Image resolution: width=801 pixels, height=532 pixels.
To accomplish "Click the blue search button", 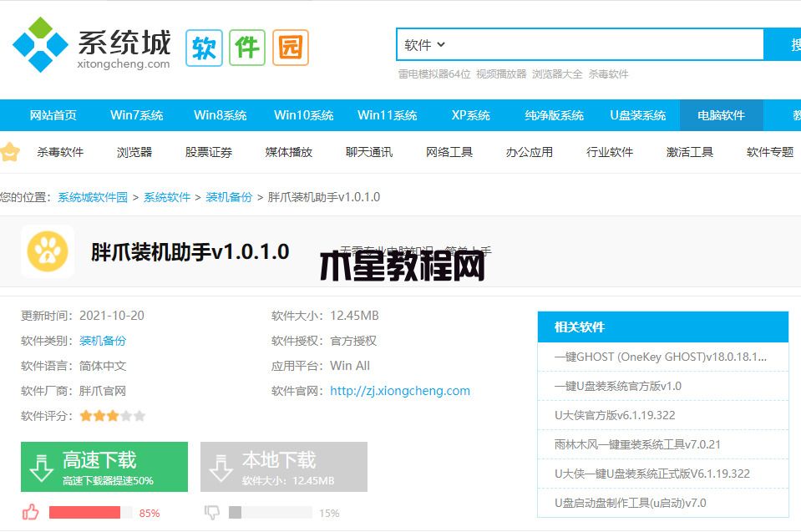I will [x=782, y=44].
